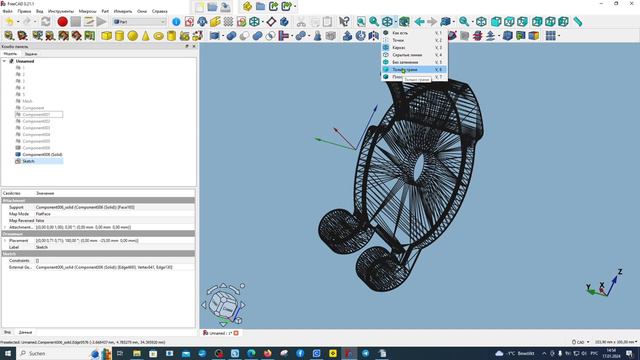Expand the Attachment property row
This screenshot has width=640, height=360.
click(x=5, y=227)
